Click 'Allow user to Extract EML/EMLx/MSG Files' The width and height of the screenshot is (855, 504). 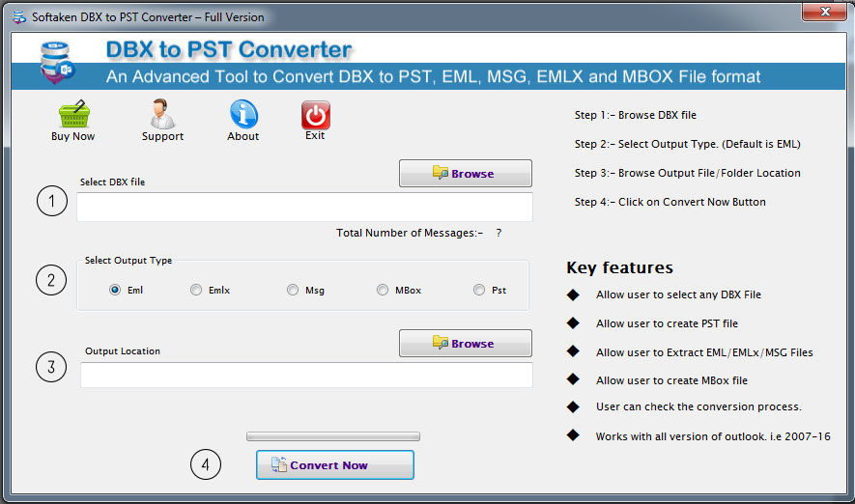tap(704, 352)
